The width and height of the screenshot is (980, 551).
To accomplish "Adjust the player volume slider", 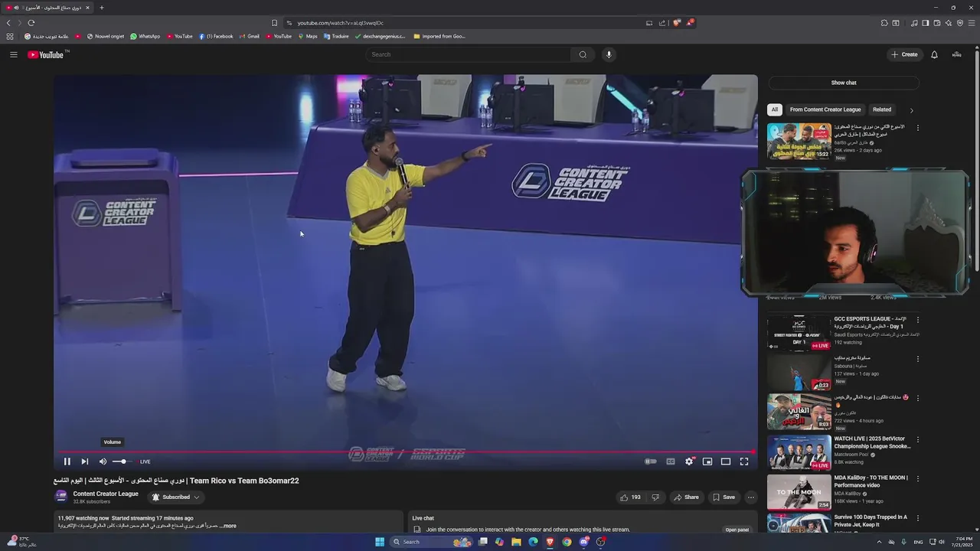I will (x=121, y=461).
